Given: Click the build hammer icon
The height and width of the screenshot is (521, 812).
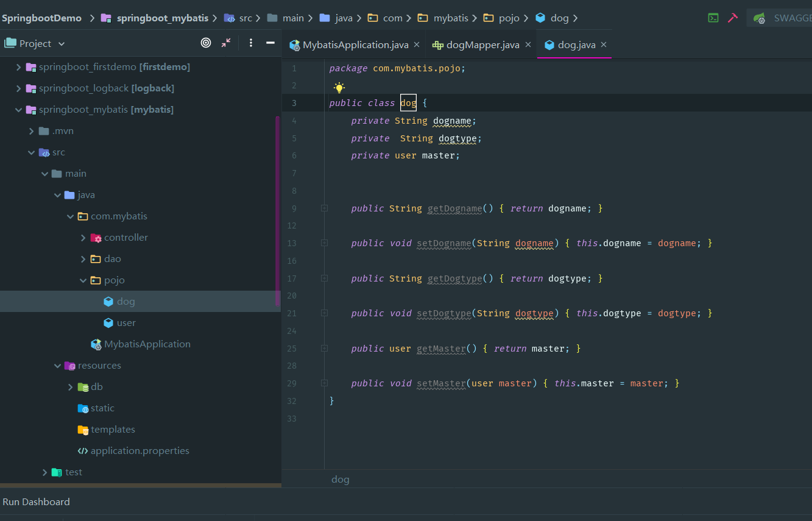Looking at the screenshot, I should (733, 18).
